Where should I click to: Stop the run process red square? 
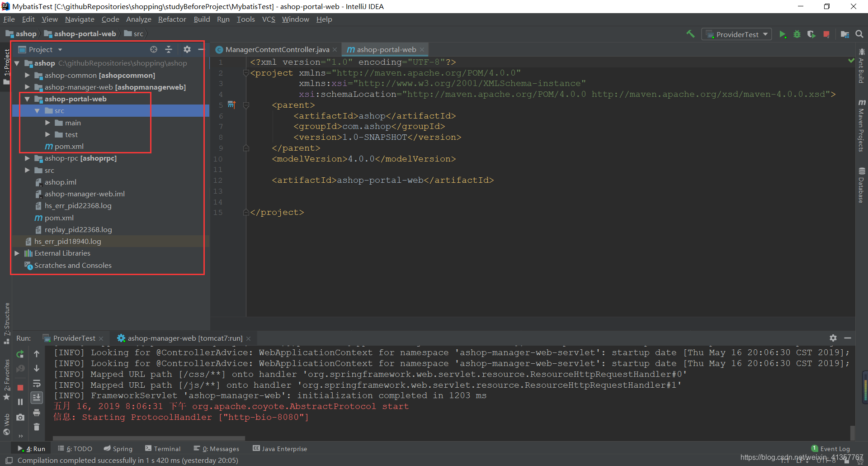[x=20, y=388]
